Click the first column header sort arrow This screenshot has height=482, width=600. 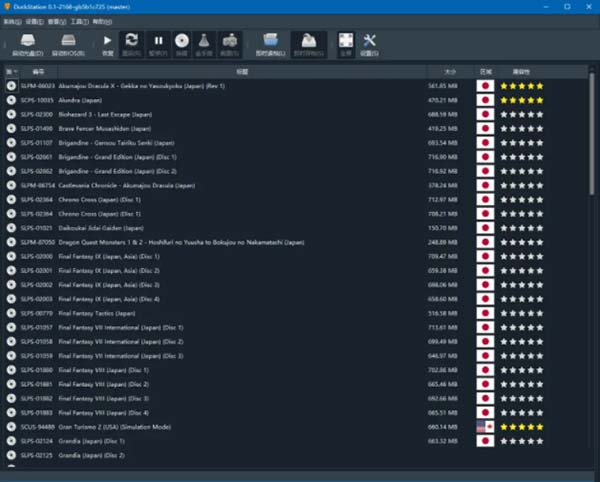[11, 72]
